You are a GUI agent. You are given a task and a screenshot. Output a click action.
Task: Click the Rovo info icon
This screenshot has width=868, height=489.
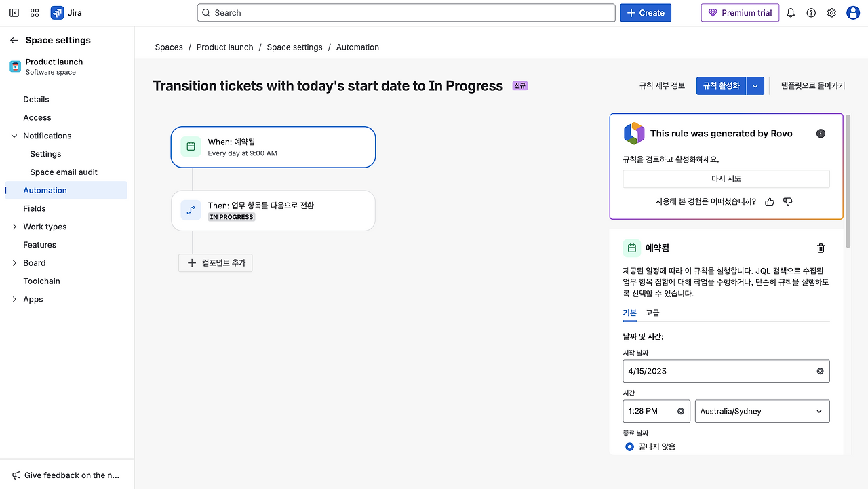821,134
